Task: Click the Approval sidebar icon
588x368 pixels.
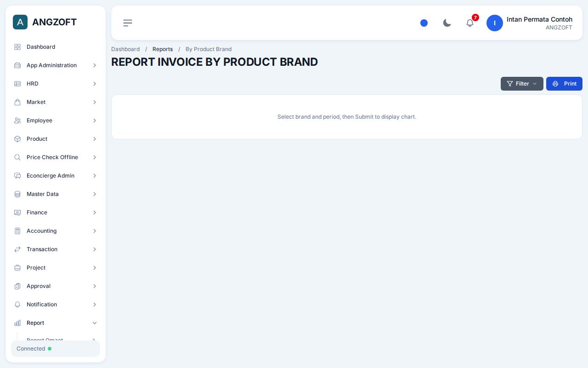Action: 17,286
